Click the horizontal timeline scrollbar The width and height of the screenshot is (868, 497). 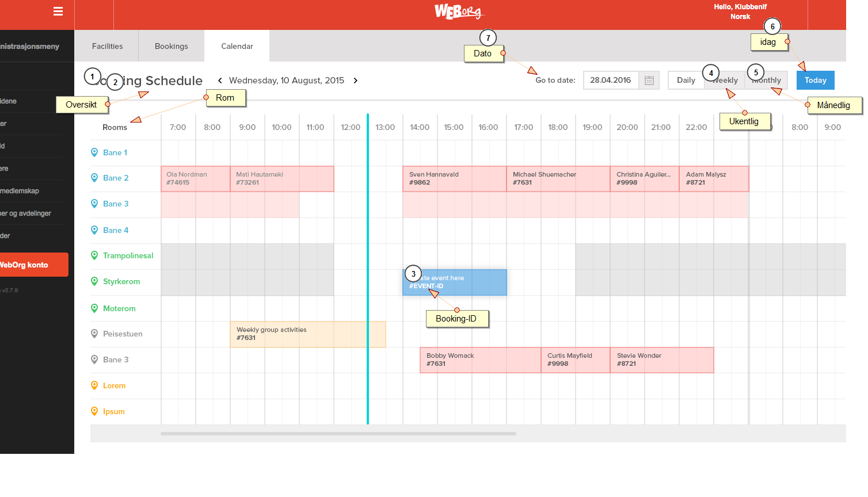point(338,434)
